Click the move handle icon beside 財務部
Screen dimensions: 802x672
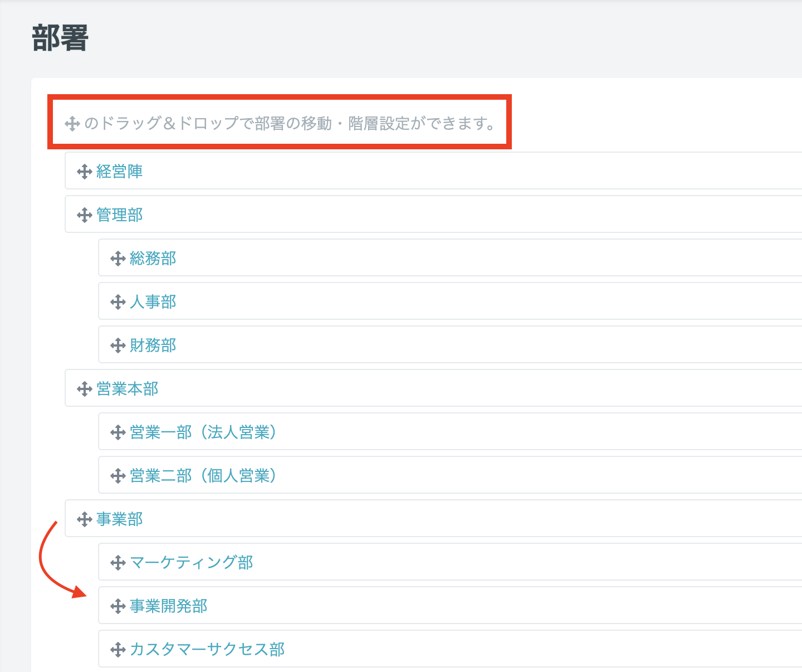pyautogui.click(x=118, y=345)
